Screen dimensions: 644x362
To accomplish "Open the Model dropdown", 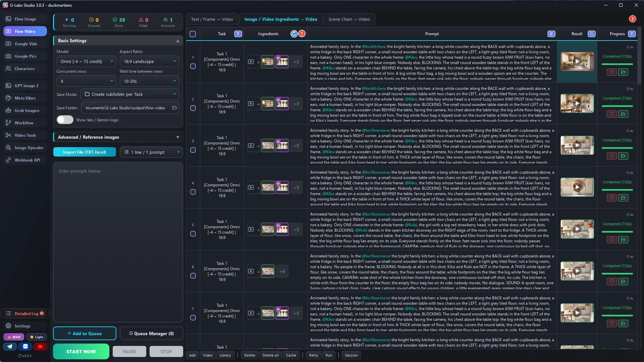I will click(87, 62).
